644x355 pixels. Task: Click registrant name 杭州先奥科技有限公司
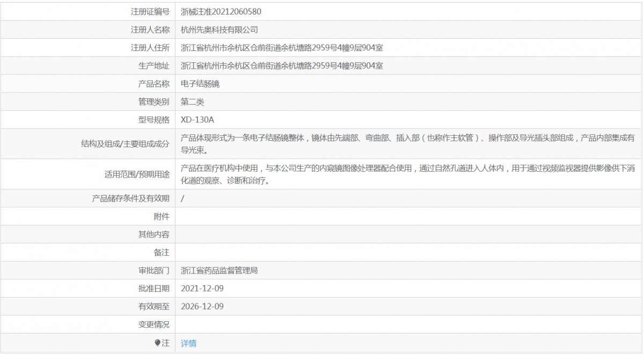click(x=219, y=30)
